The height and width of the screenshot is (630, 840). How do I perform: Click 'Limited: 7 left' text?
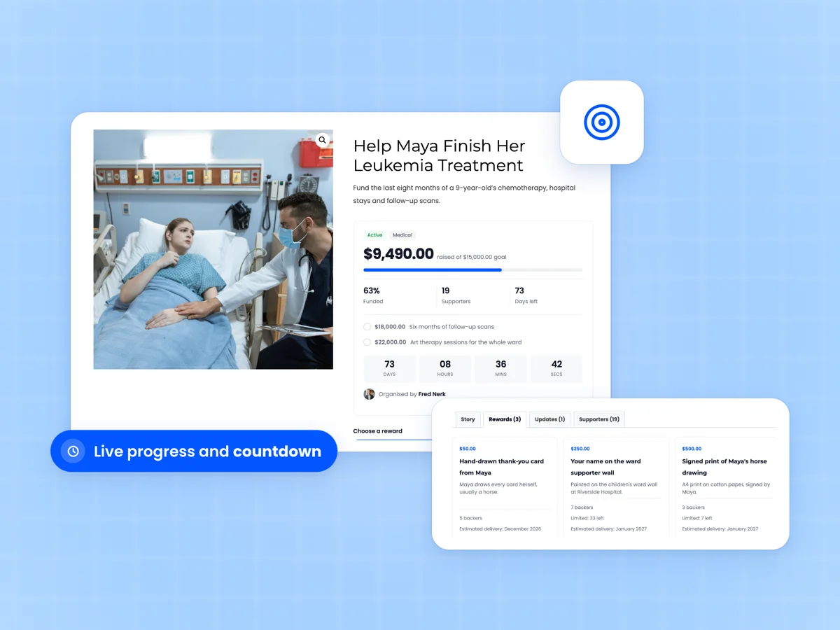(x=697, y=518)
